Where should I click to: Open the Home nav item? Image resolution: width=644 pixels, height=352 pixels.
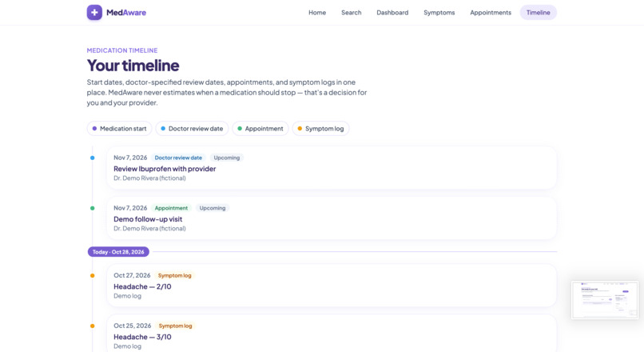coord(317,12)
